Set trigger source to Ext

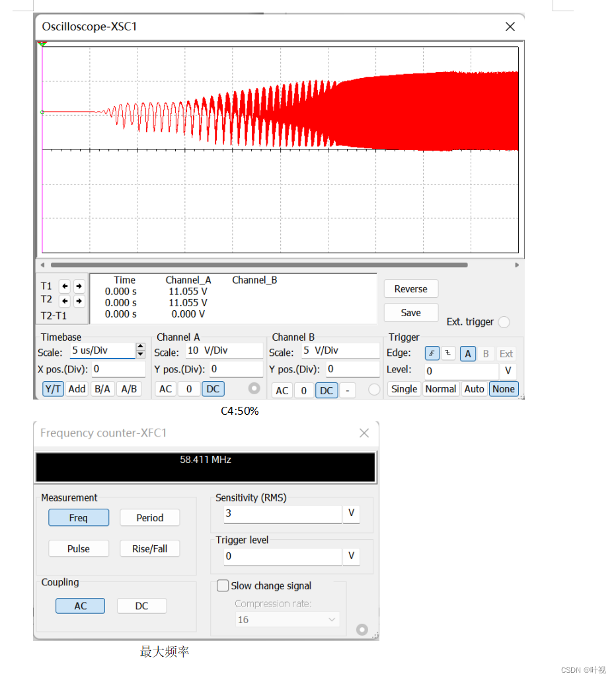tap(506, 354)
